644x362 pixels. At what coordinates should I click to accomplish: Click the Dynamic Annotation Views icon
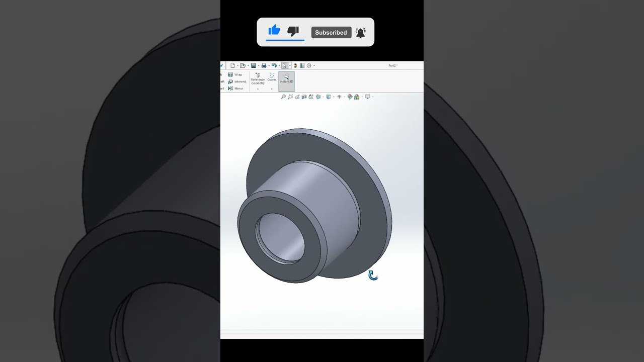[311, 97]
